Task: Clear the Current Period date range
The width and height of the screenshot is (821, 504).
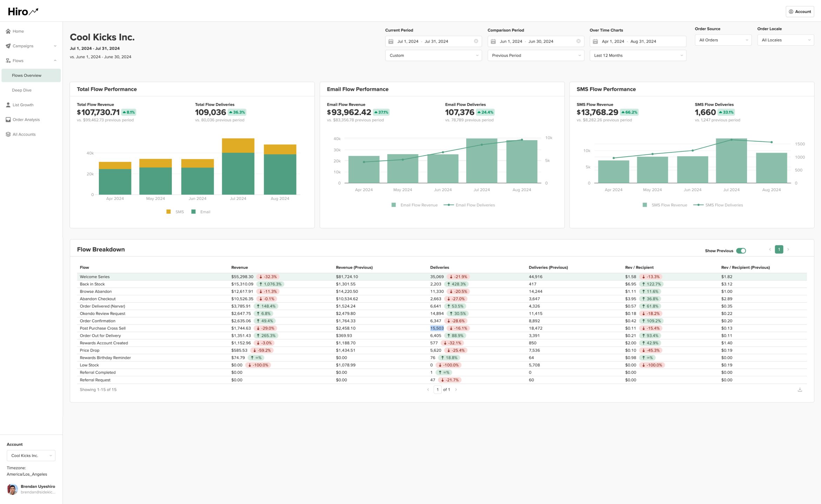Action: 476,41
